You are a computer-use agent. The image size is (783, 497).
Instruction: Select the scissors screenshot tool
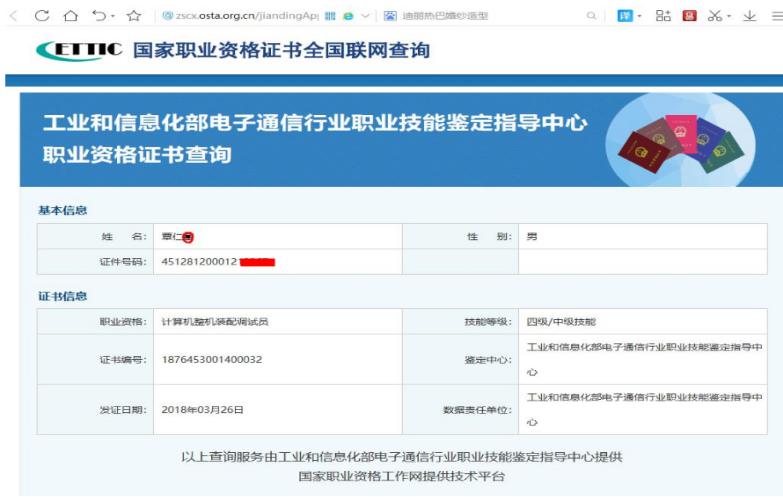click(714, 16)
